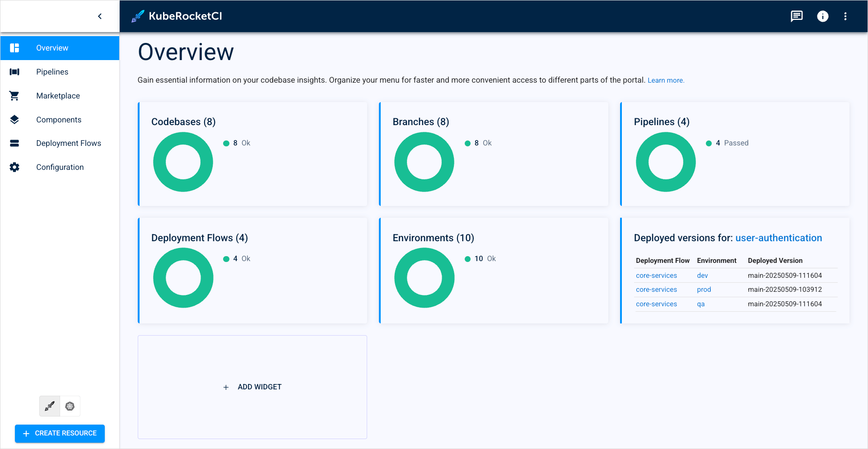
Task: Click the green Passed legend dot in Pipelines
Action: pos(709,143)
